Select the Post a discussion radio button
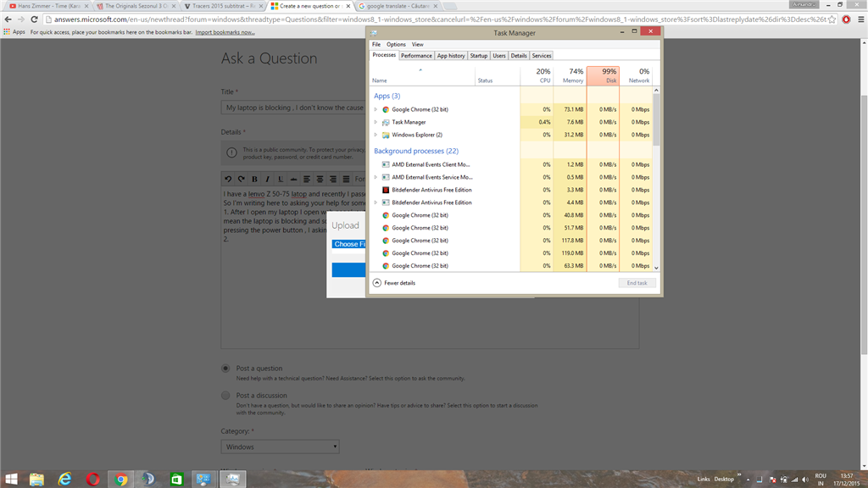Viewport: 868px width, 488px height. [x=225, y=396]
